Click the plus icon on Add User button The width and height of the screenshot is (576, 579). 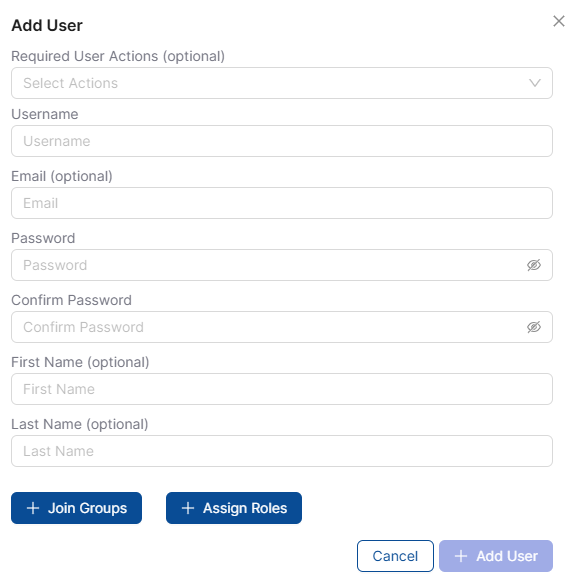click(461, 556)
